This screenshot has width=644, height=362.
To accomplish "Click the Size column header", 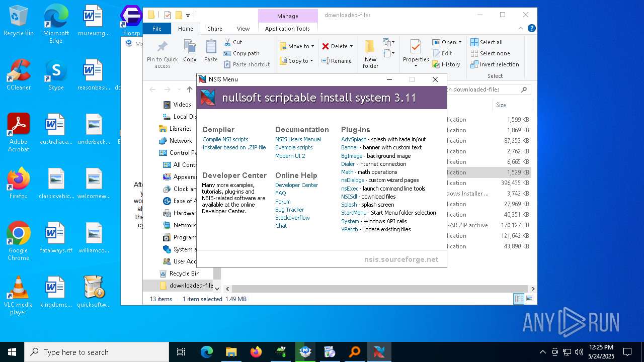I will coord(512,105).
